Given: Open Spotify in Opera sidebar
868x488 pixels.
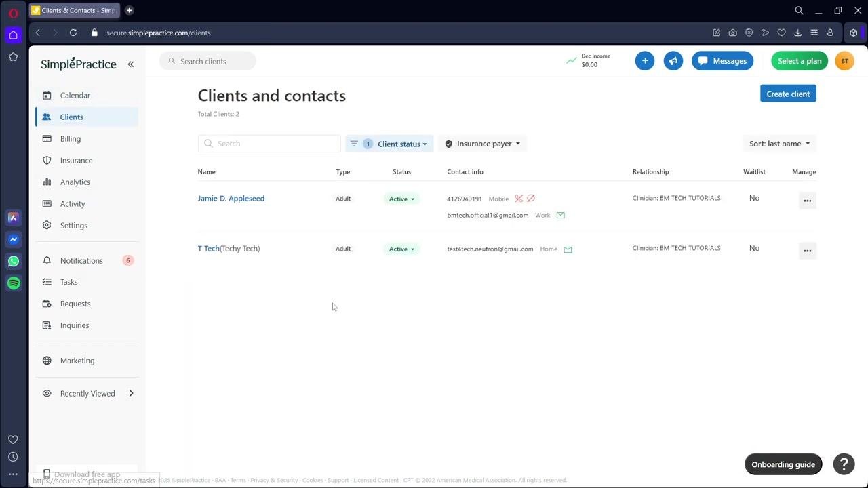Looking at the screenshot, I should pyautogui.click(x=14, y=283).
